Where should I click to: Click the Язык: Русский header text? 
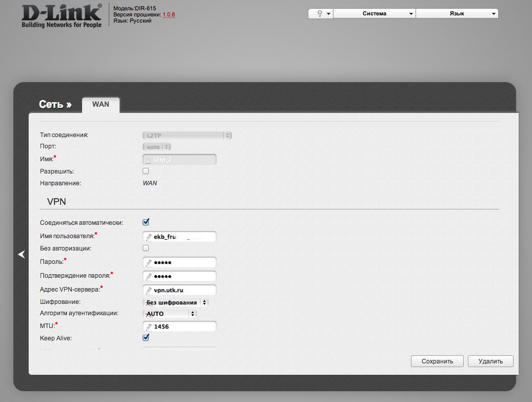click(132, 21)
